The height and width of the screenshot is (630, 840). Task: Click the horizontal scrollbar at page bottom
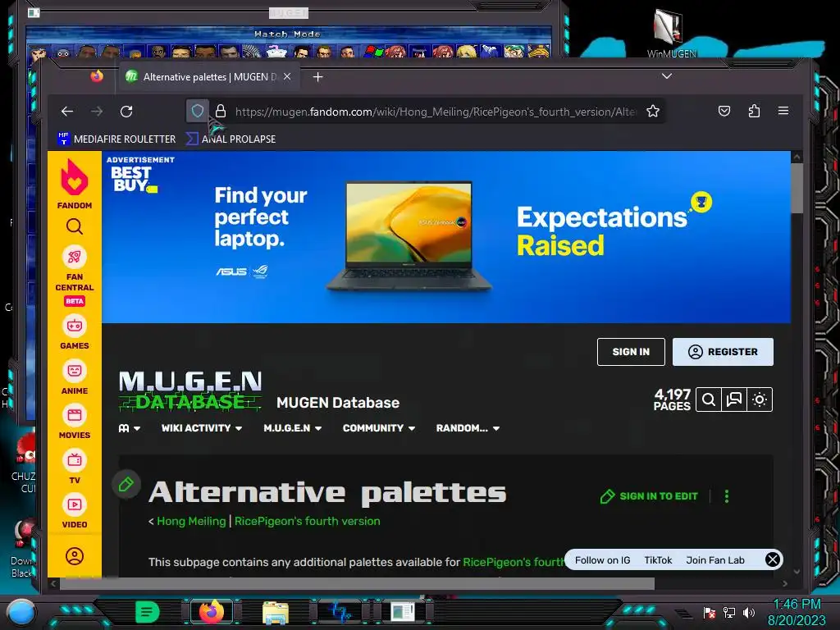pos(357,583)
